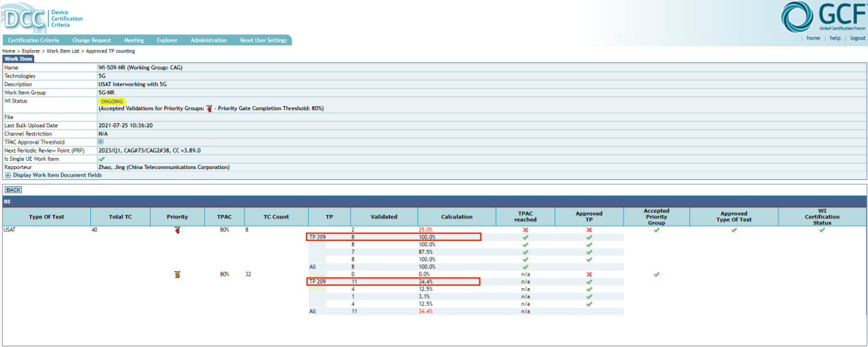Open the Change Request menu
868x347 pixels.
coord(92,40)
